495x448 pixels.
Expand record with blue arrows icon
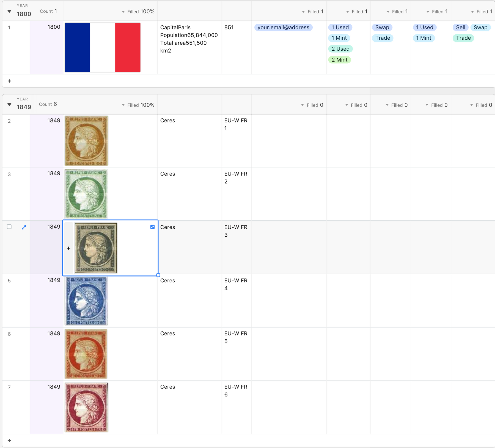24,227
